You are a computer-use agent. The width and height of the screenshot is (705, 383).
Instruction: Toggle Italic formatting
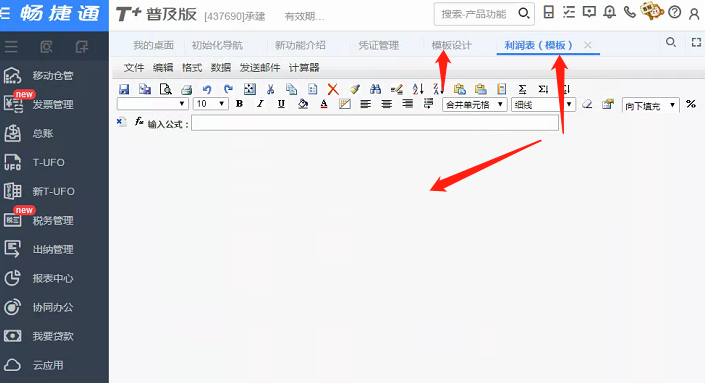pyautogui.click(x=260, y=104)
